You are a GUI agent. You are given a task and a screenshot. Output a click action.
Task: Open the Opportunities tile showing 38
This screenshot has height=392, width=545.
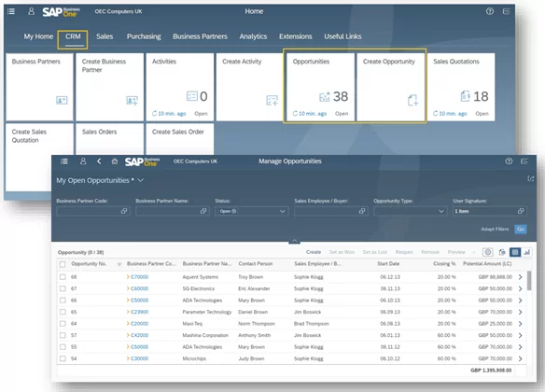[x=320, y=87]
